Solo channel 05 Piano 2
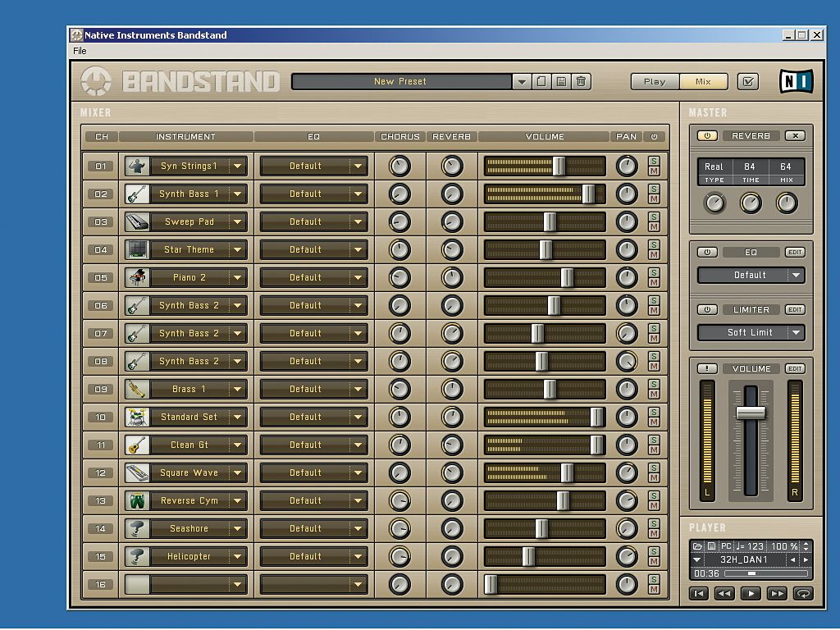840x630 pixels. click(654, 272)
